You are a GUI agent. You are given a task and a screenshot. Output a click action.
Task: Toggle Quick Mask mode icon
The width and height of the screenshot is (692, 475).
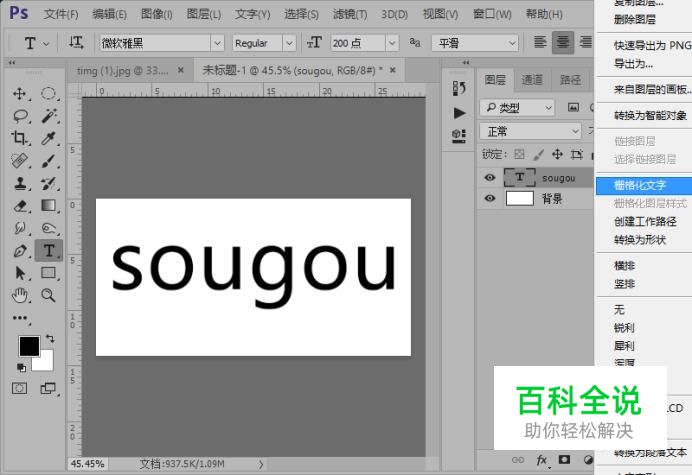click(x=19, y=388)
